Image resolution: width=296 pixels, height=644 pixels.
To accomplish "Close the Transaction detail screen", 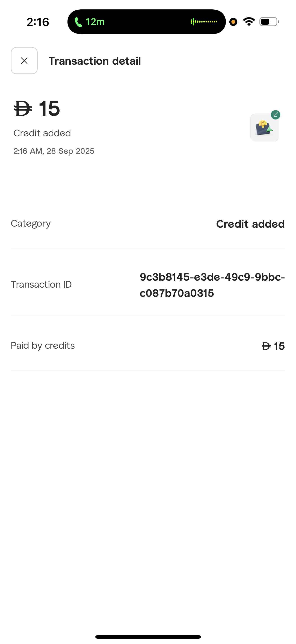I will click(x=24, y=61).
